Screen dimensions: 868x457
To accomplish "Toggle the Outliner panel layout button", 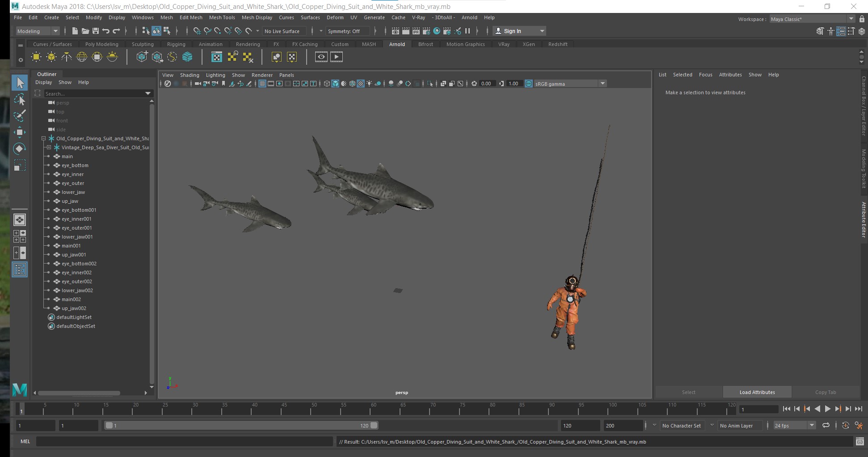I will 20,269.
